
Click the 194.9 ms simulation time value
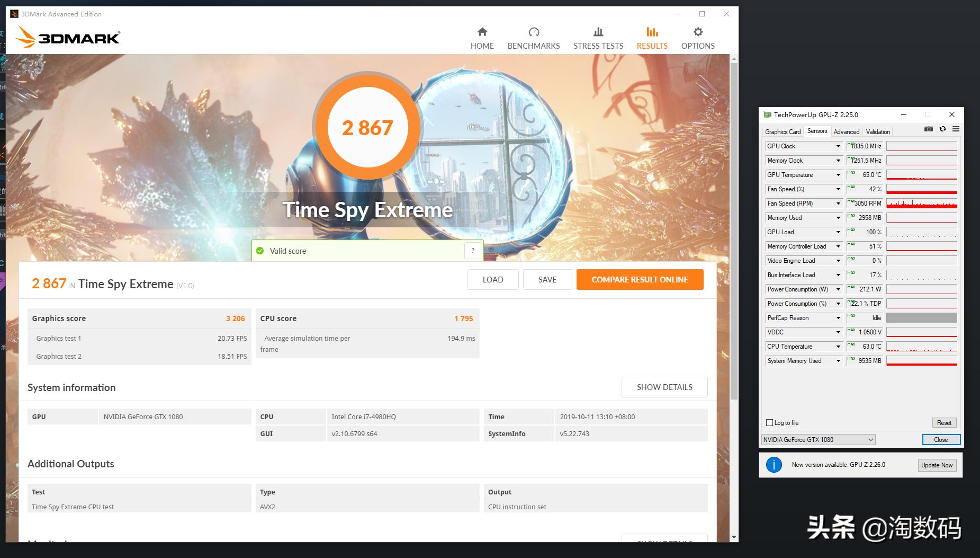click(x=461, y=338)
